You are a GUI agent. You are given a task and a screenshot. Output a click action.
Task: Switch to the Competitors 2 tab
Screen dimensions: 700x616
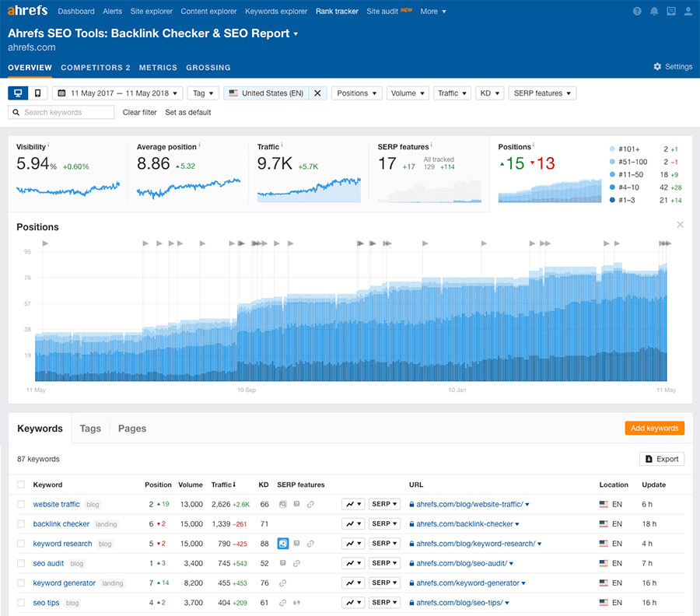pos(95,67)
